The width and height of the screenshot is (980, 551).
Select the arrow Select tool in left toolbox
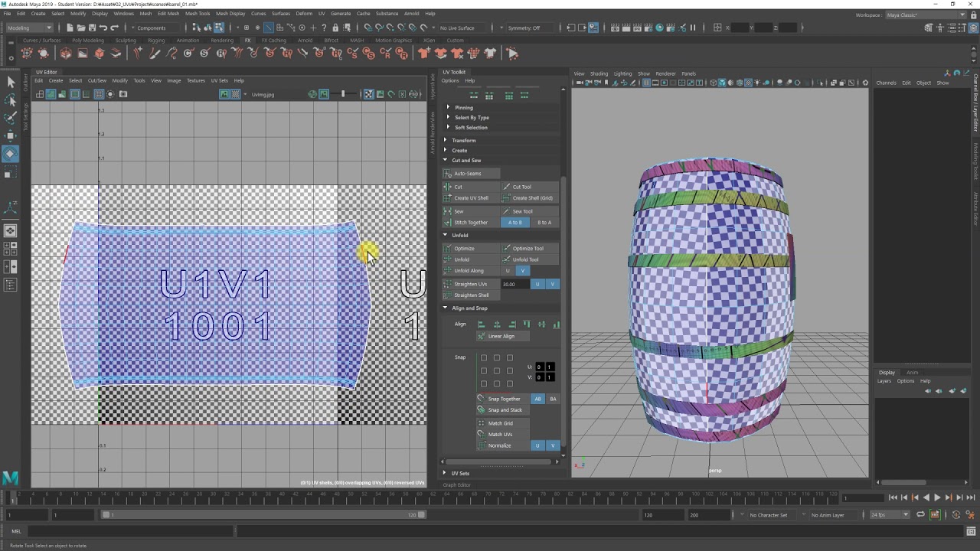coord(10,83)
